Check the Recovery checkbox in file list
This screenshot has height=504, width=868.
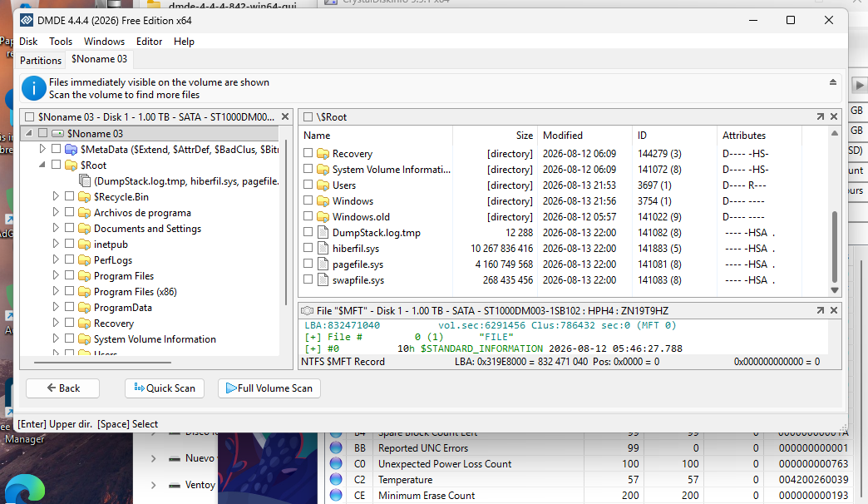(308, 153)
